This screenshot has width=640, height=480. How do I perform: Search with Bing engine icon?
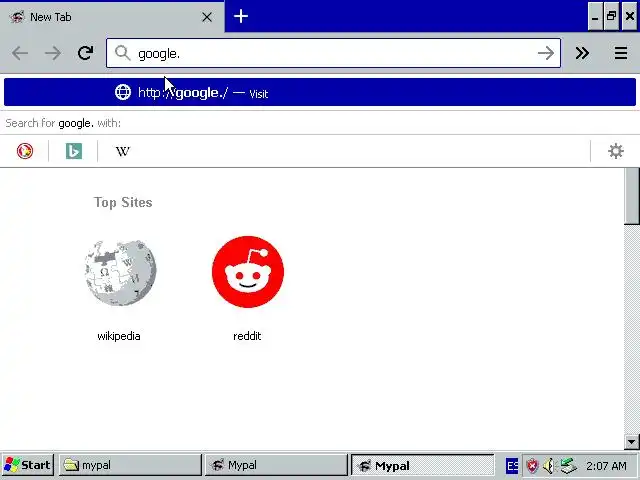point(74,151)
